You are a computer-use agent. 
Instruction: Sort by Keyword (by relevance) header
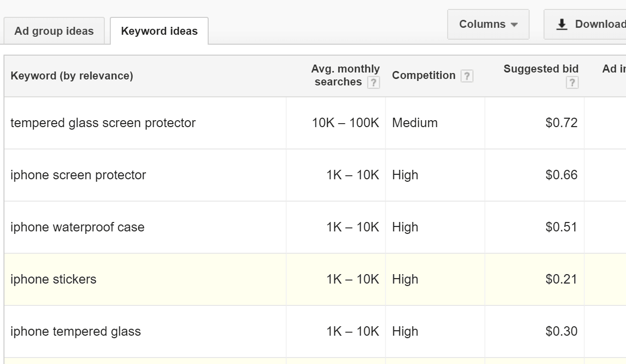(x=72, y=76)
